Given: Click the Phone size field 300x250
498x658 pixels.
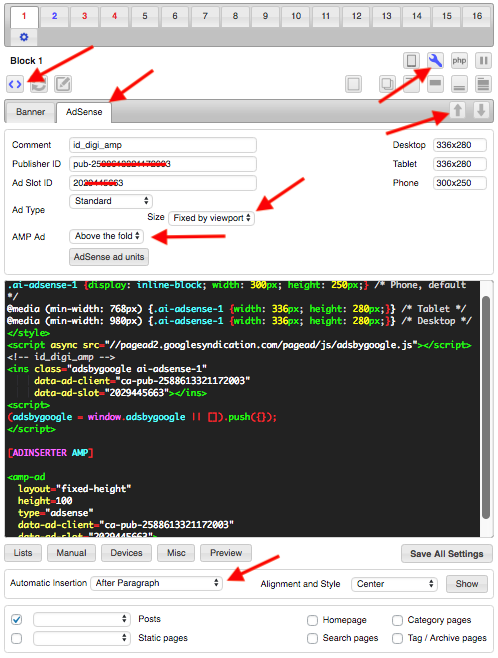Looking at the screenshot, I should (x=460, y=183).
